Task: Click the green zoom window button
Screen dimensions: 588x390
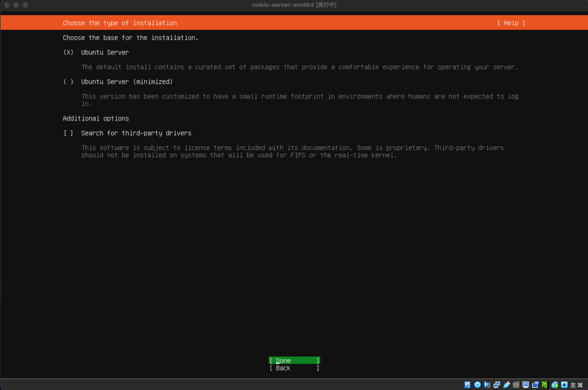Action: click(25, 5)
